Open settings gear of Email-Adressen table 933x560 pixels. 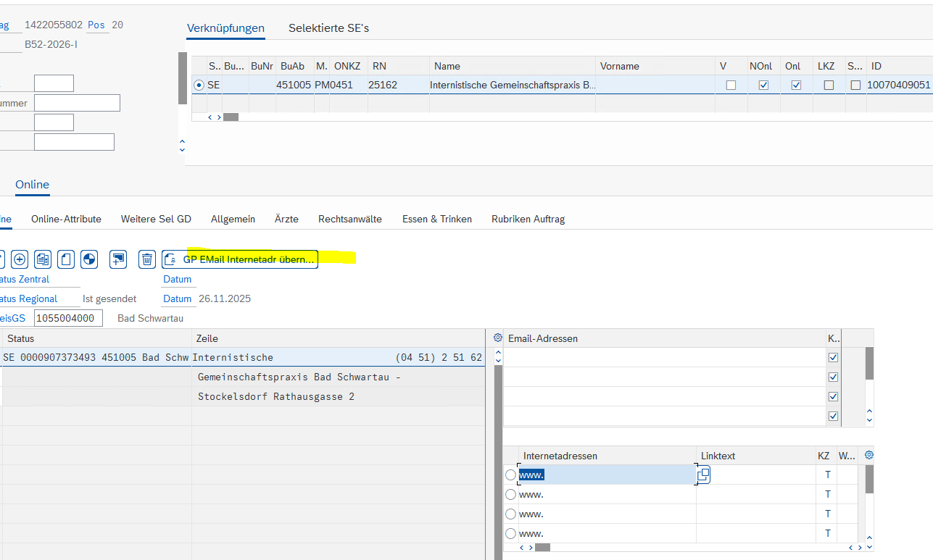pyautogui.click(x=497, y=338)
